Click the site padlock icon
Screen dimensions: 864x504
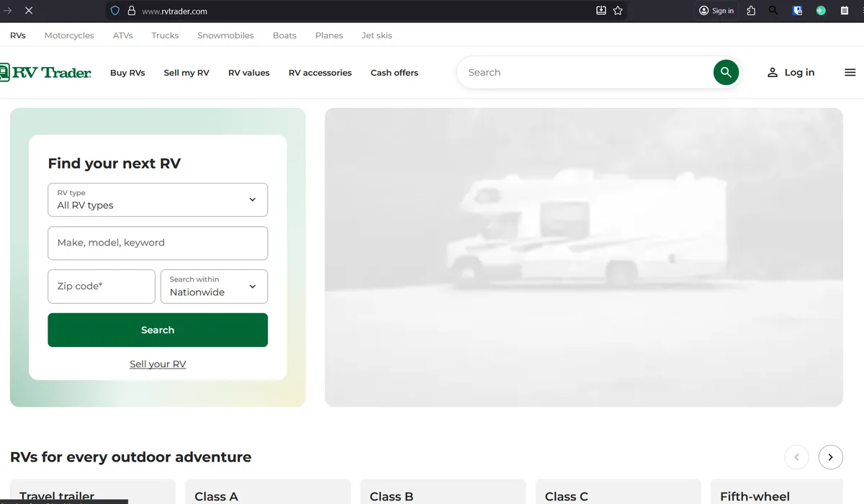point(131,11)
